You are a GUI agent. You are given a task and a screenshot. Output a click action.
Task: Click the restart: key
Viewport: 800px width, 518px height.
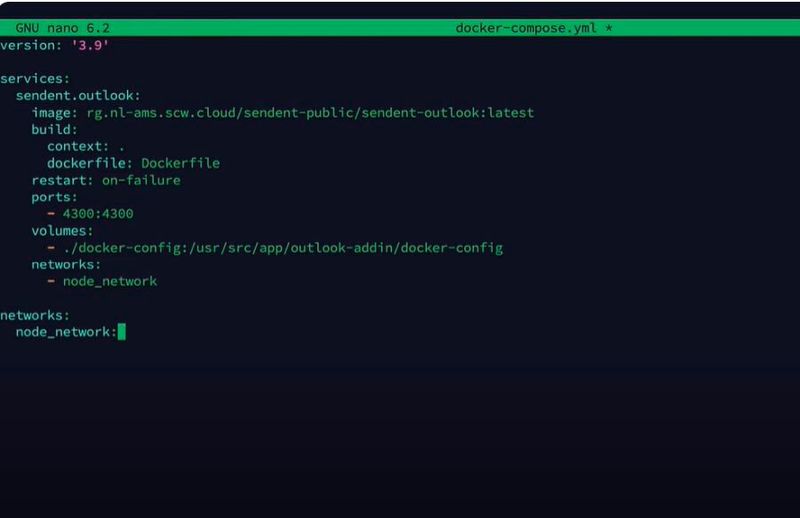[x=62, y=180]
